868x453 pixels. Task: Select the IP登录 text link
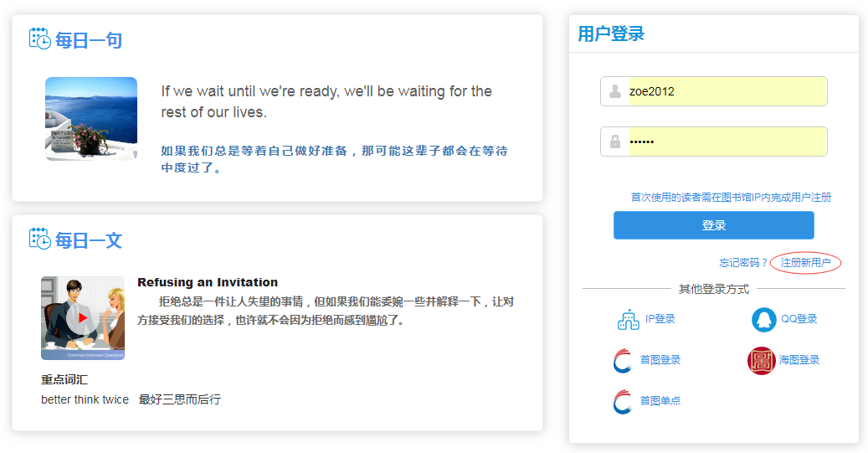tap(660, 319)
